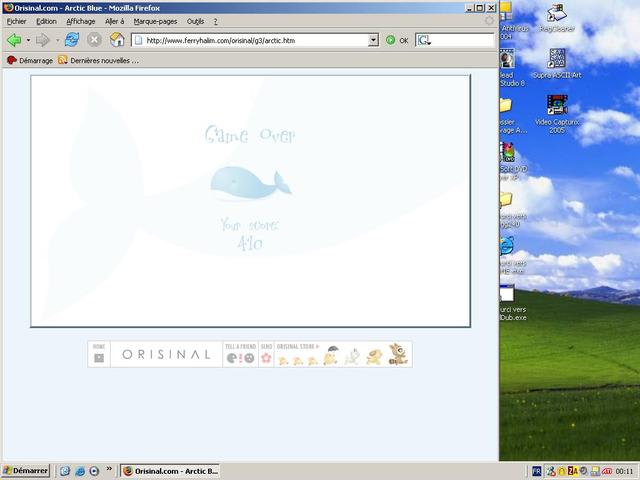Click the green OK go button
Viewport: 640px width, 480px height.
click(397, 40)
